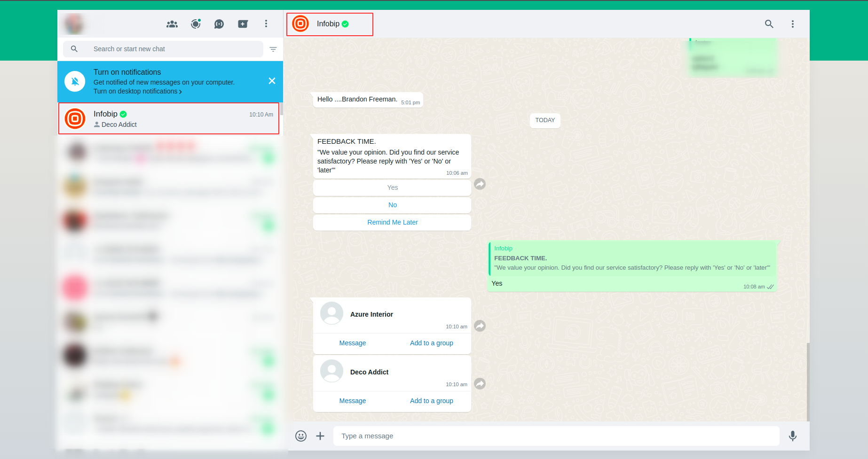This screenshot has height=459, width=868.
Task: Toggle the unread chats filter icon
Action: point(273,49)
